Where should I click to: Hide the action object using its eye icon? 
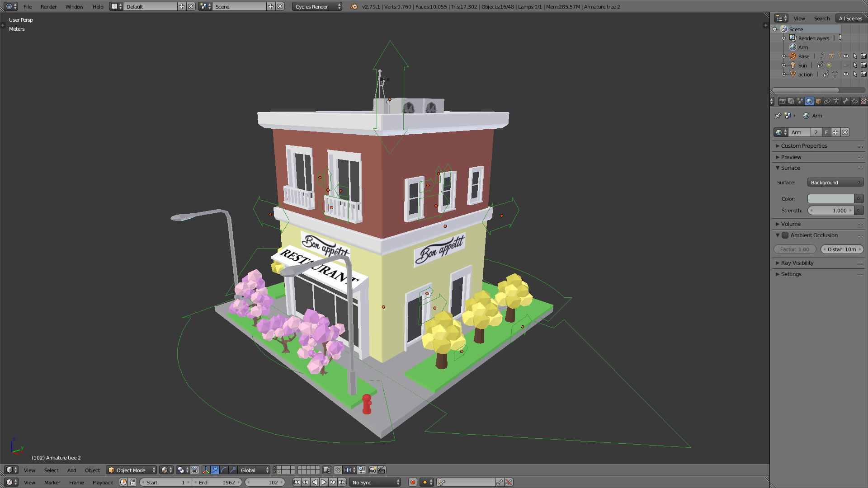846,75
